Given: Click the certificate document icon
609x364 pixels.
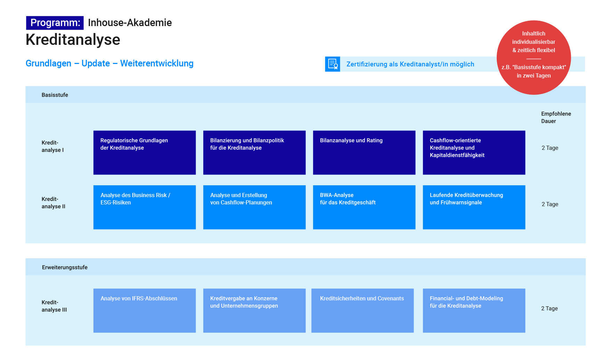Looking at the screenshot, I should click(332, 64).
